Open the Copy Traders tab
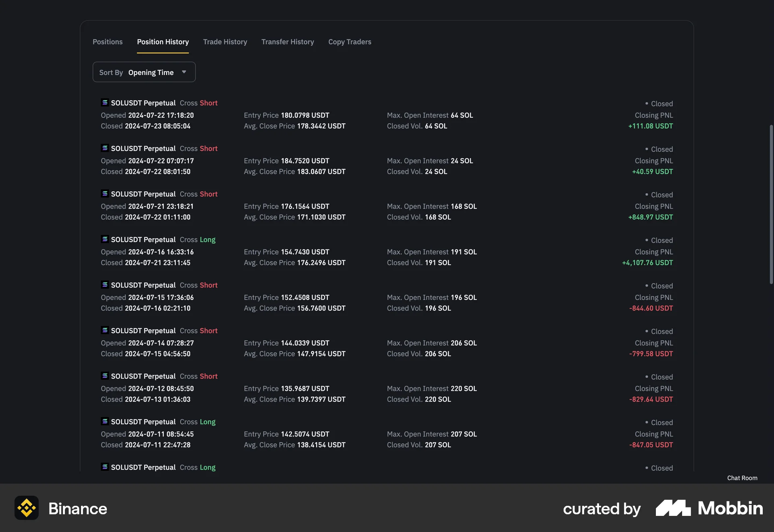This screenshot has width=774, height=532. (350, 42)
